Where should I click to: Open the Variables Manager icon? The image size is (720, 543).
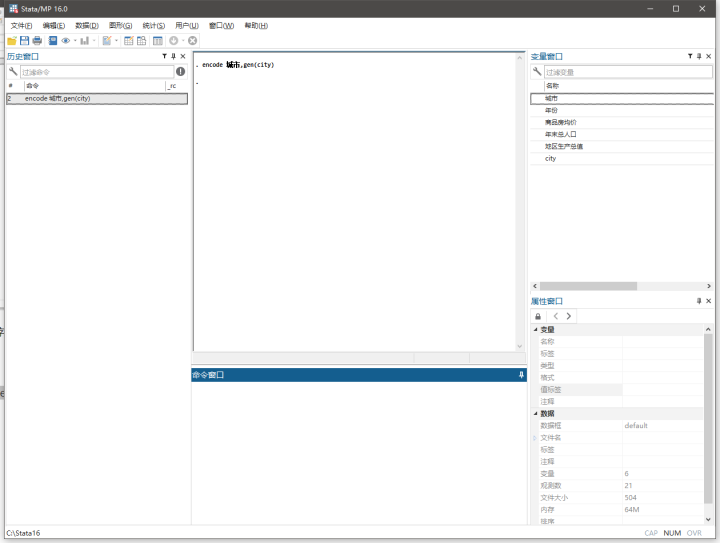pyautogui.click(x=158, y=41)
